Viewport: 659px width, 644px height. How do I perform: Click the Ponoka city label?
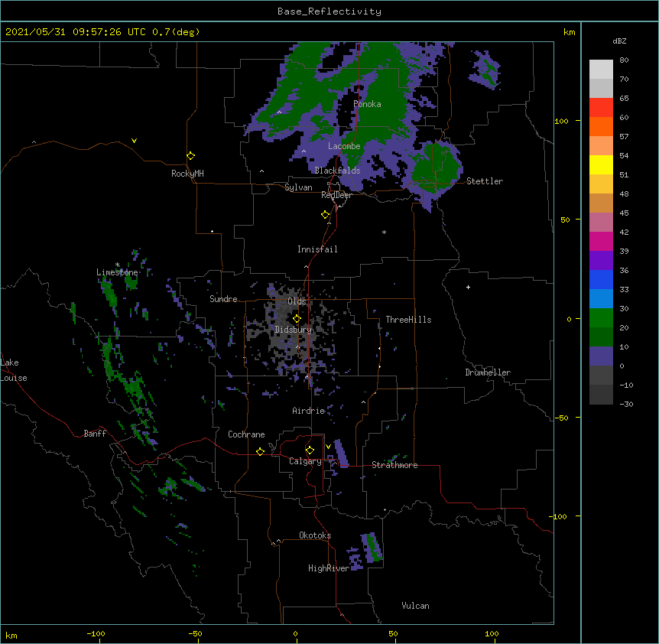[x=367, y=104]
